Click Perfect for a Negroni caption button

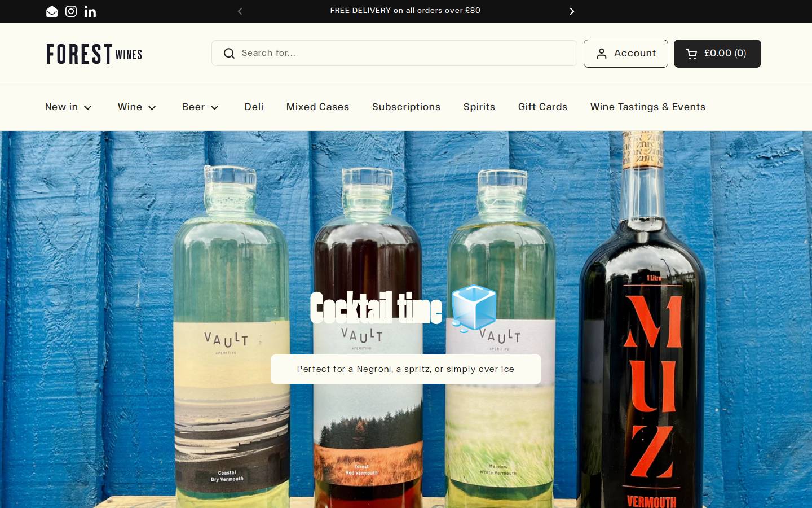406,369
